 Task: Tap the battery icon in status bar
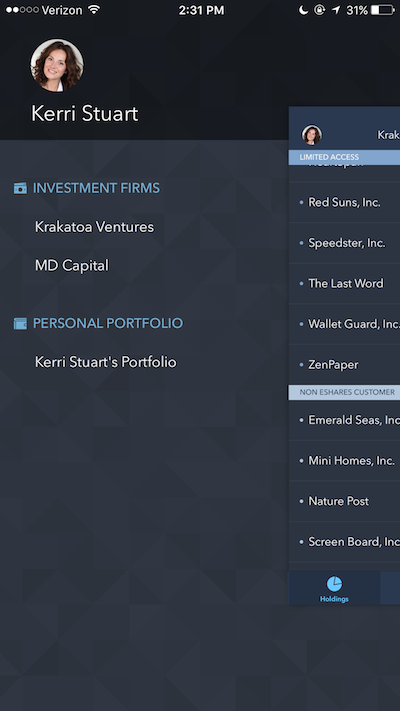pos(383,10)
